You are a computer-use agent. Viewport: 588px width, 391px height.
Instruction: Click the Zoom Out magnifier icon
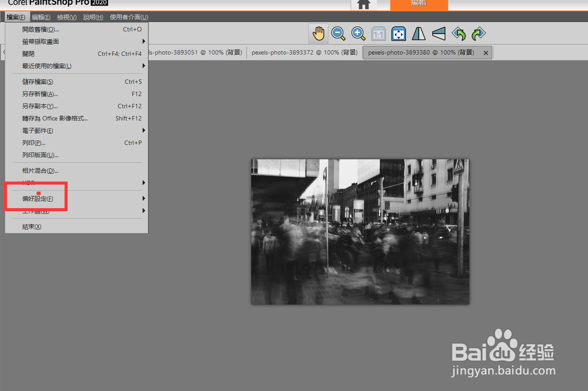tap(338, 34)
